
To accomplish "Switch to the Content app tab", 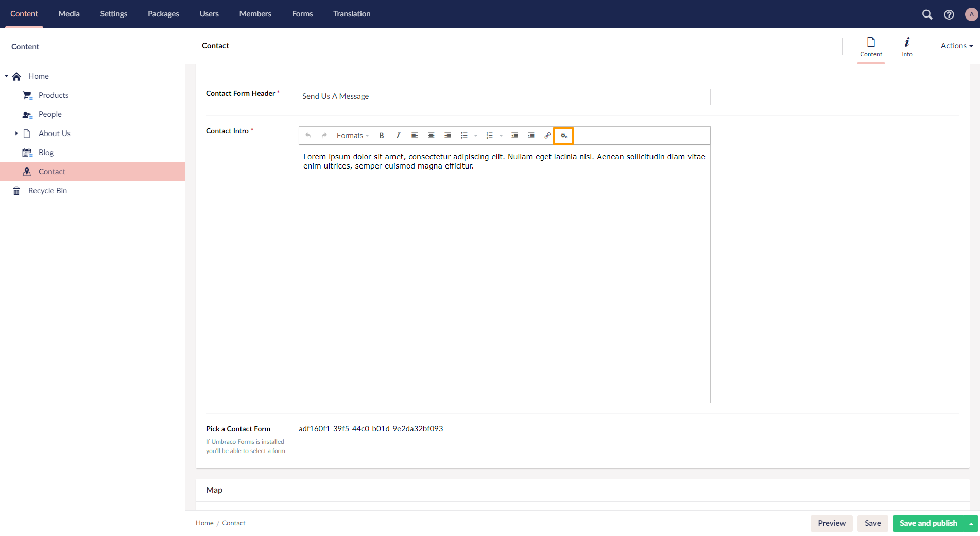I will pyautogui.click(x=871, y=46).
